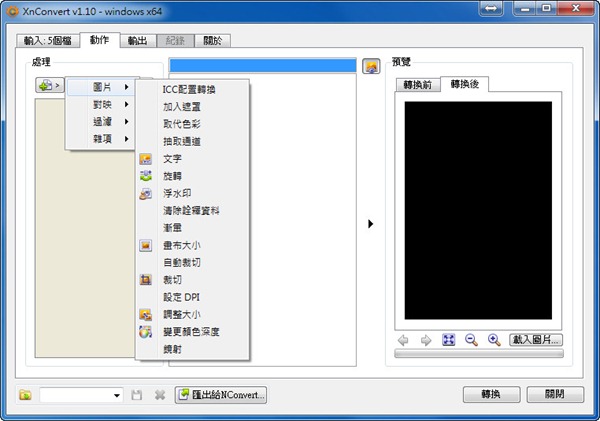This screenshot has height=421, width=600.
Task: Show the 轉換後 preview tab
Action: tap(465, 84)
